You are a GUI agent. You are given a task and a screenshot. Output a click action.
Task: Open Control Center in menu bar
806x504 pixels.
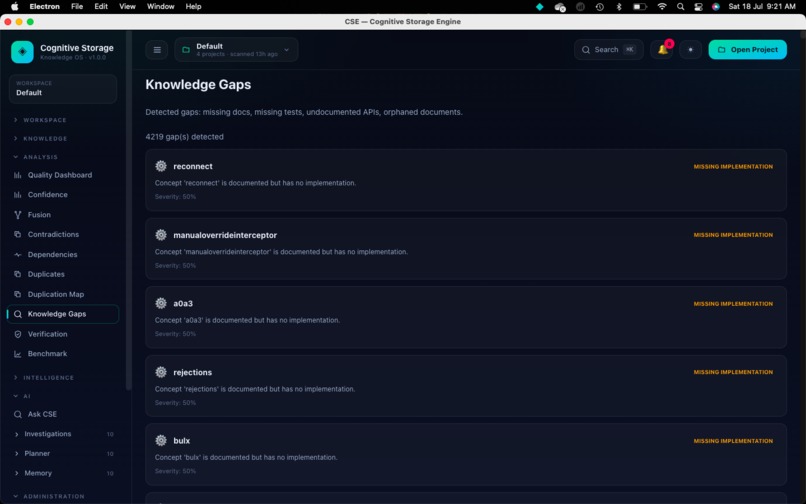698,7
